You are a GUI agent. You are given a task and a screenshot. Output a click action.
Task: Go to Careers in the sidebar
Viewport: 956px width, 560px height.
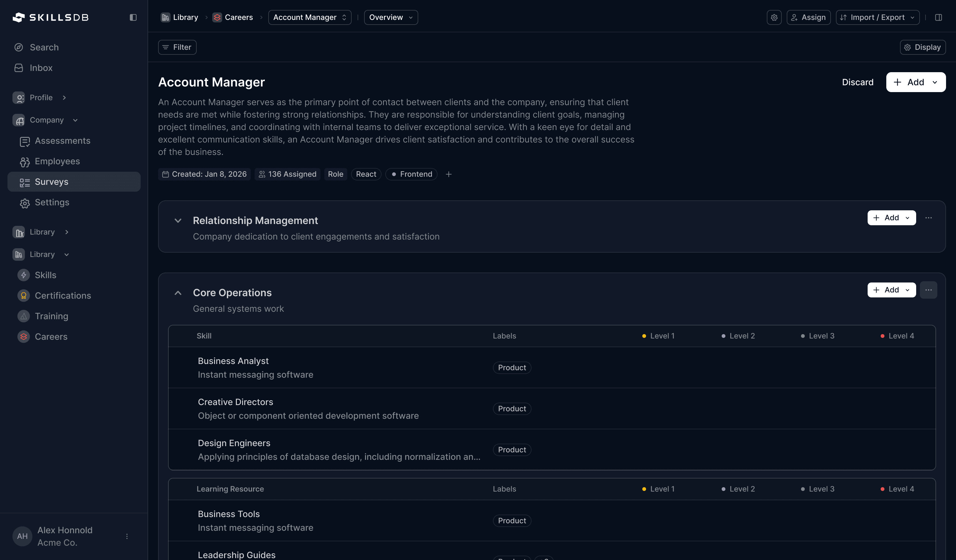[x=51, y=336]
